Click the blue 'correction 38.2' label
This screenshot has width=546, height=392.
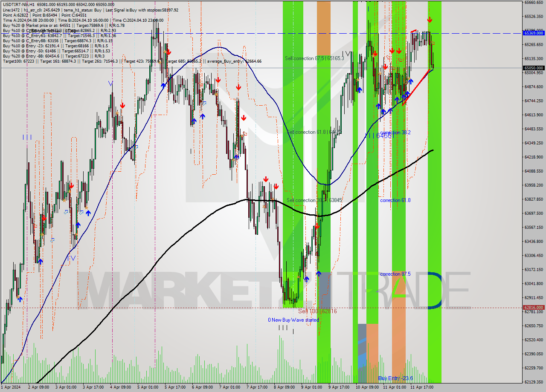pos(395,133)
